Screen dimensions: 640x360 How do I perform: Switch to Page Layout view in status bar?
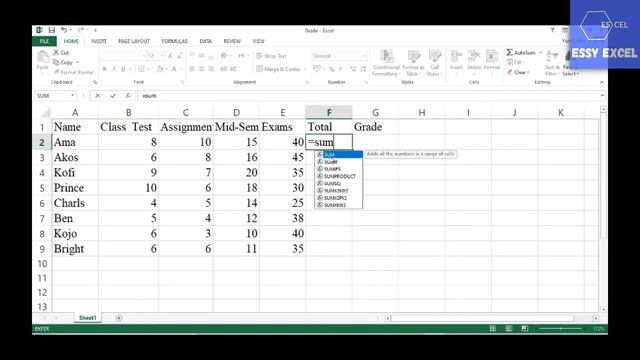509,329
